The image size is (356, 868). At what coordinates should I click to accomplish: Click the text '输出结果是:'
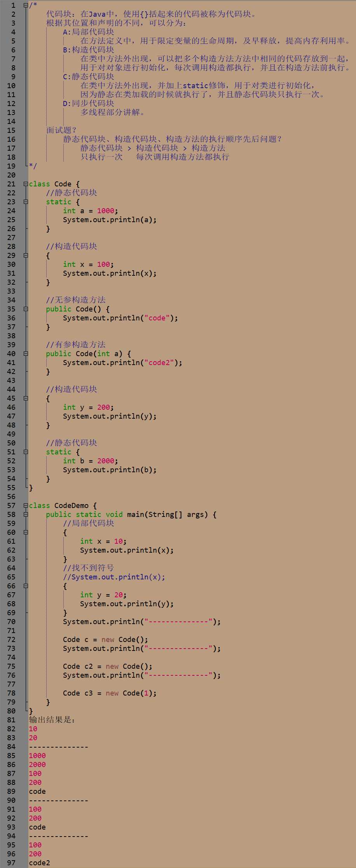click(52, 720)
